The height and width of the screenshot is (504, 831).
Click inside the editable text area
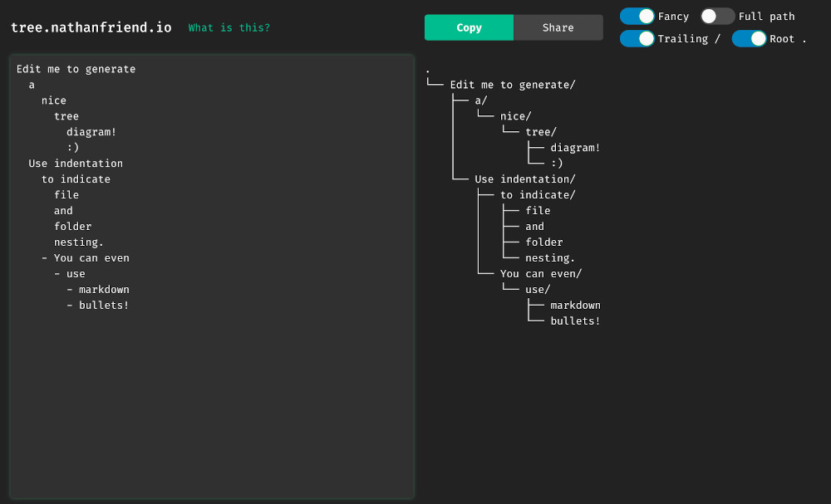tap(212, 374)
